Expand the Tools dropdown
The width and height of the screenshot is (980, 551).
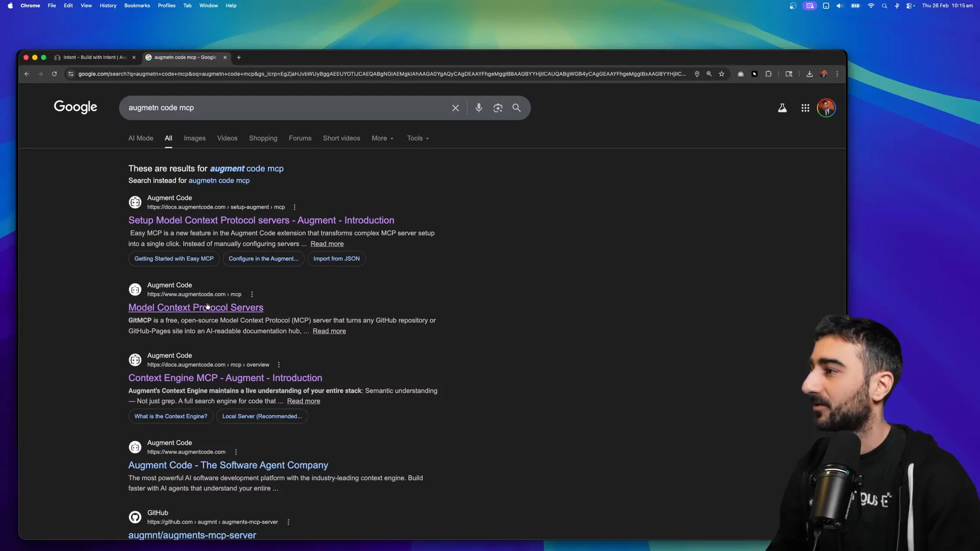tap(418, 138)
